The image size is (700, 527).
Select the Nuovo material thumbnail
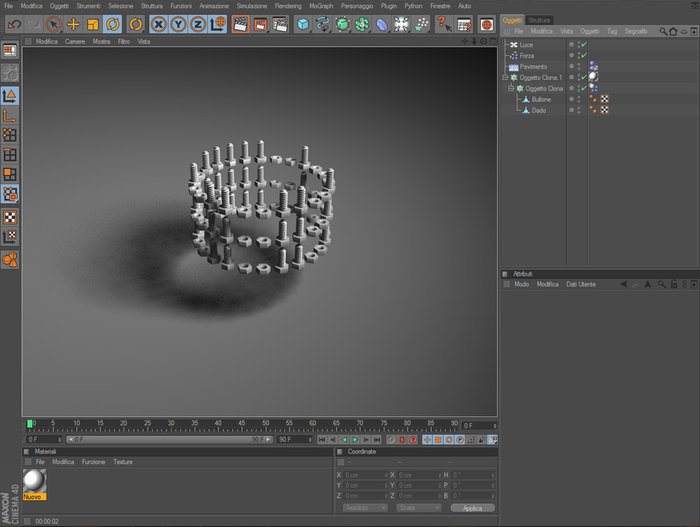click(x=33, y=481)
